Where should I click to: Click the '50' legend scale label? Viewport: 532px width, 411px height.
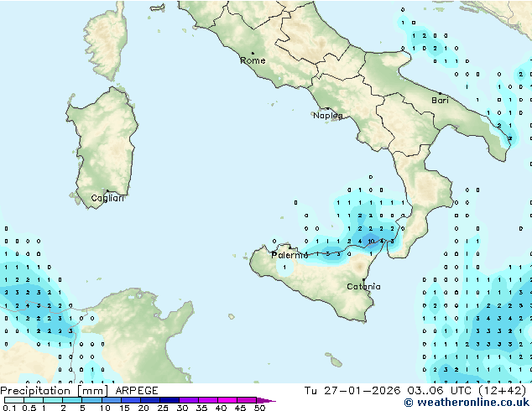259,408
